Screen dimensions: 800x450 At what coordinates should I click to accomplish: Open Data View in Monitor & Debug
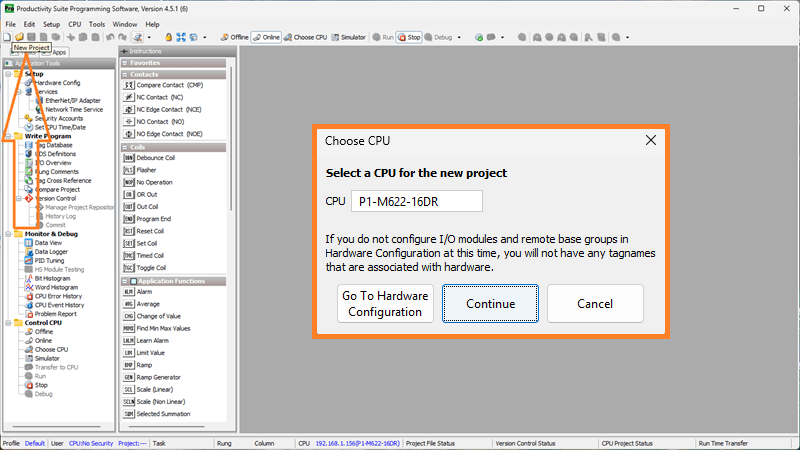(48, 243)
